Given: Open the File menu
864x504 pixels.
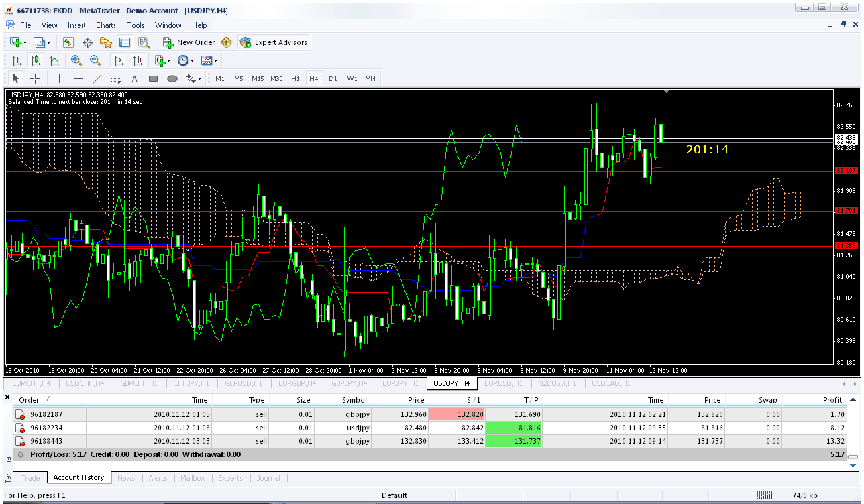Looking at the screenshot, I should click(x=25, y=25).
